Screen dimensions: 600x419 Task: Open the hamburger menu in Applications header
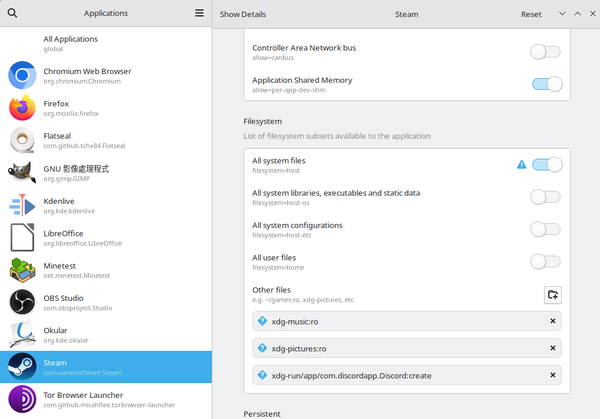tap(199, 14)
